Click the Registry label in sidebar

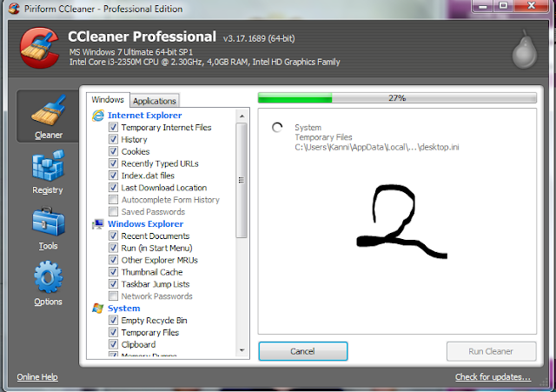(x=48, y=190)
